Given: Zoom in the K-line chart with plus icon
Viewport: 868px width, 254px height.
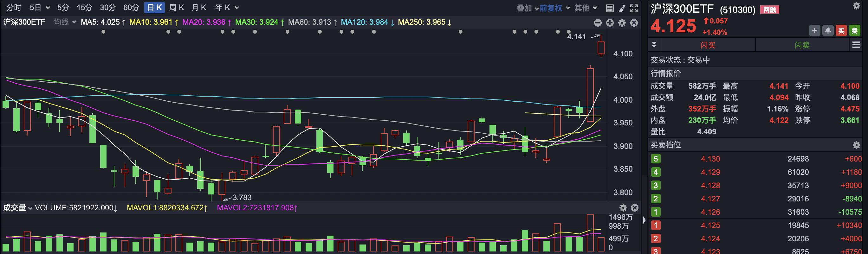Looking at the screenshot, I should (x=610, y=22).
